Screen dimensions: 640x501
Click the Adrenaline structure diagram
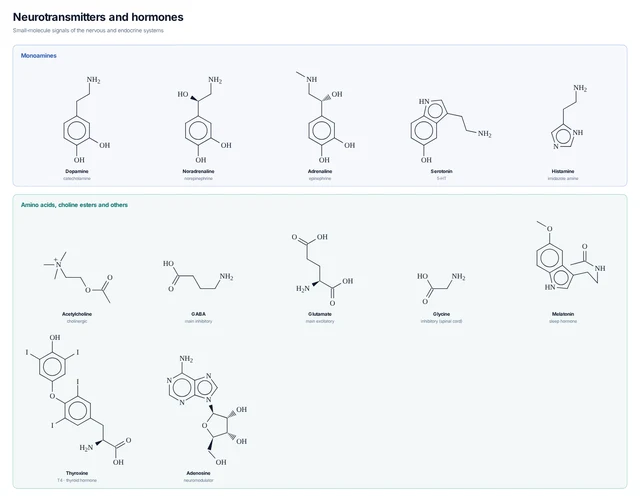[326, 118]
